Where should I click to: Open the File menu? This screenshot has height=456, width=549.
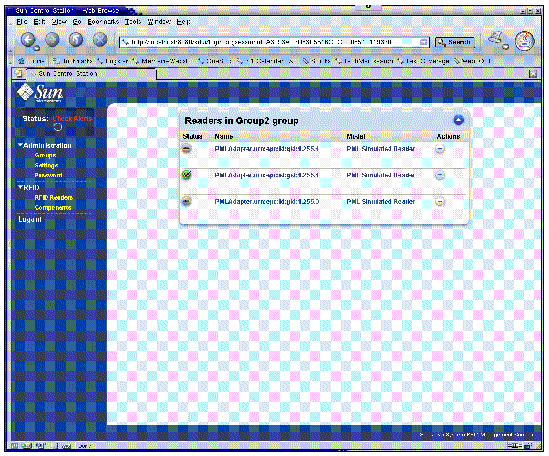tap(22, 22)
